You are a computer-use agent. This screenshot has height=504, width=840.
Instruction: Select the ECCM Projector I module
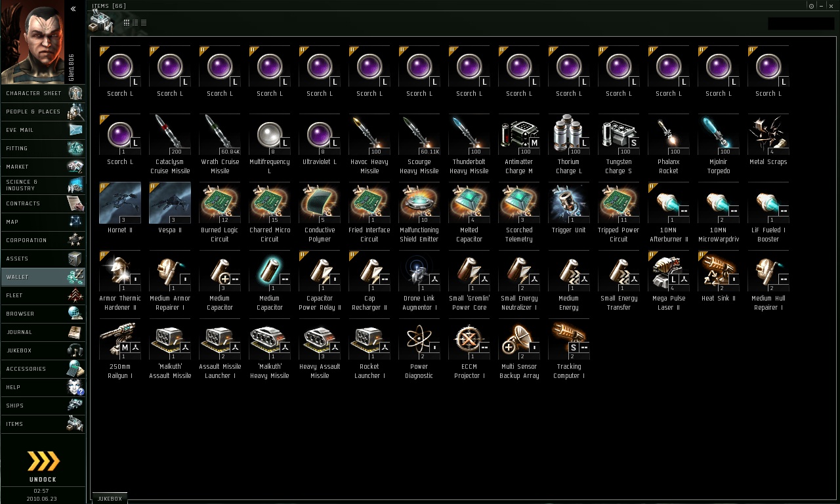469,349
